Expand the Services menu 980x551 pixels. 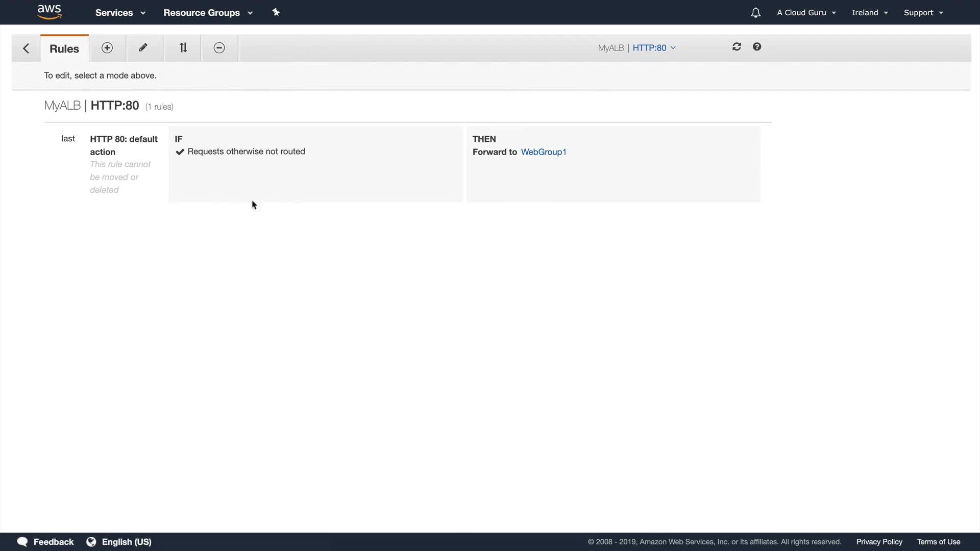pyautogui.click(x=120, y=13)
